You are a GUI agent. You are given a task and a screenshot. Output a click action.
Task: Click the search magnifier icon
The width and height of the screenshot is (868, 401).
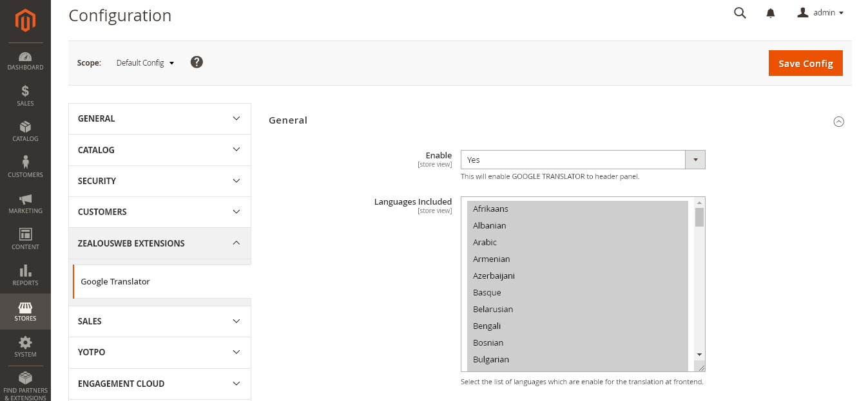coord(740,13)
